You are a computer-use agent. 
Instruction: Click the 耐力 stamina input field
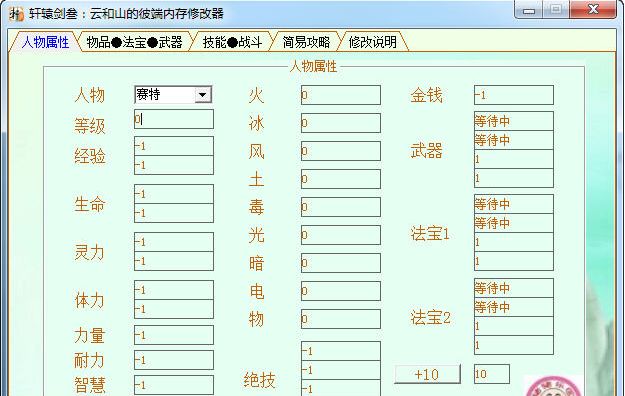(x=174, y=360)
